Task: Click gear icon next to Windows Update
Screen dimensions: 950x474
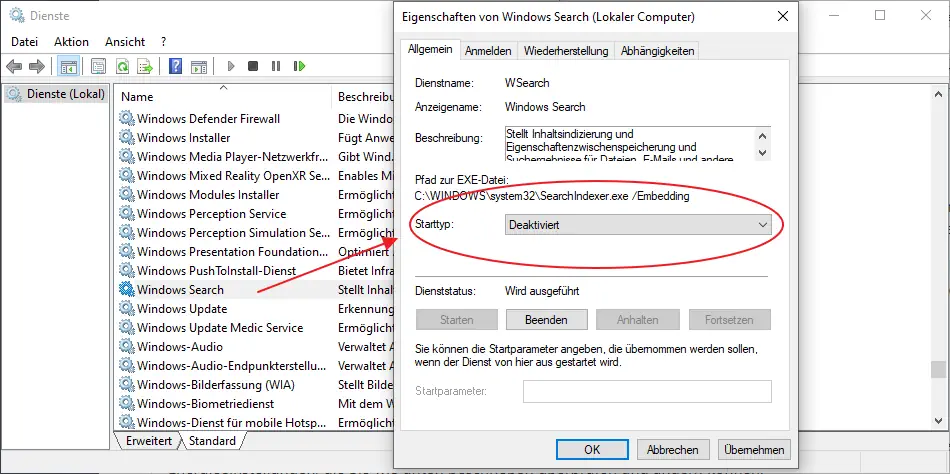Action: pos(126,309)
